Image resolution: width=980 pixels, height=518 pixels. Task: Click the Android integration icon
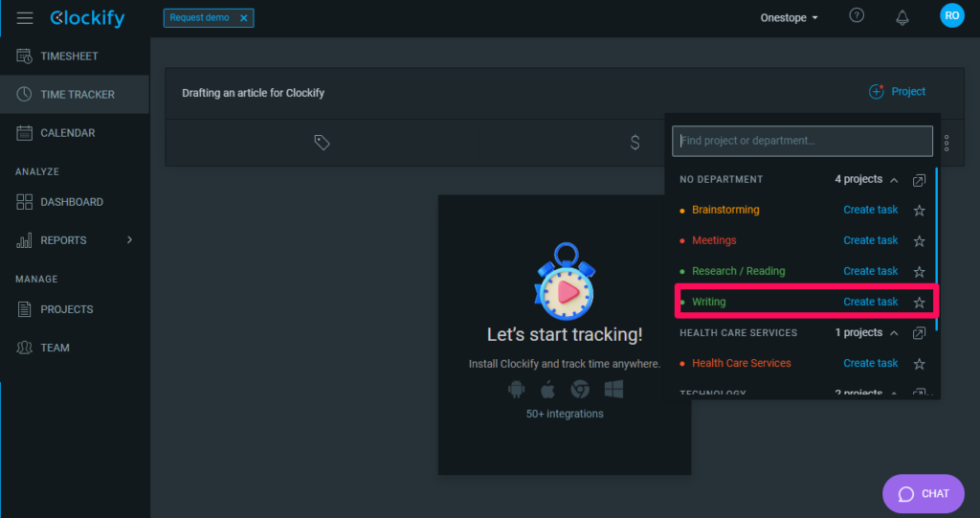click(x=516, y=390)
